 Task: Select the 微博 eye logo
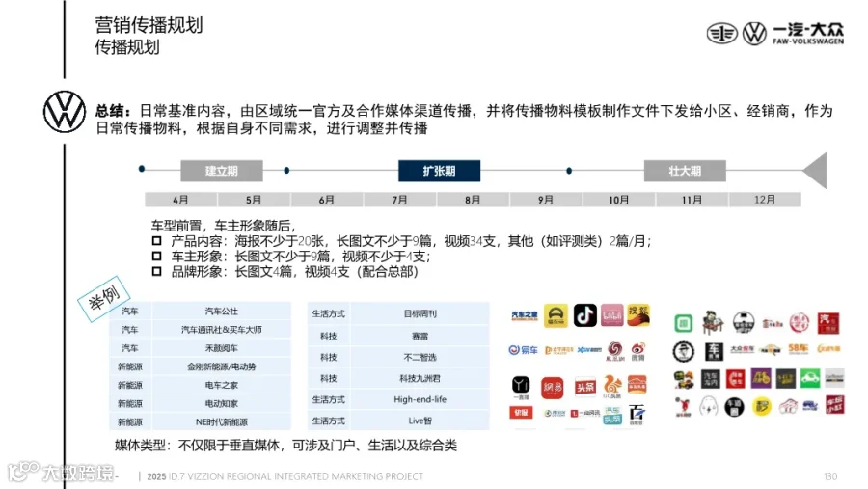(x=637, y=351)
